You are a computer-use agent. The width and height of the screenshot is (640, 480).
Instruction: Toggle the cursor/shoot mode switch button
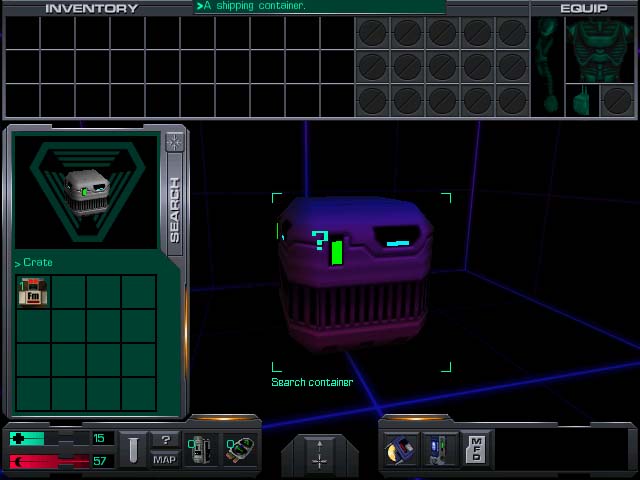pyautogui.click(x=320, y=452)
